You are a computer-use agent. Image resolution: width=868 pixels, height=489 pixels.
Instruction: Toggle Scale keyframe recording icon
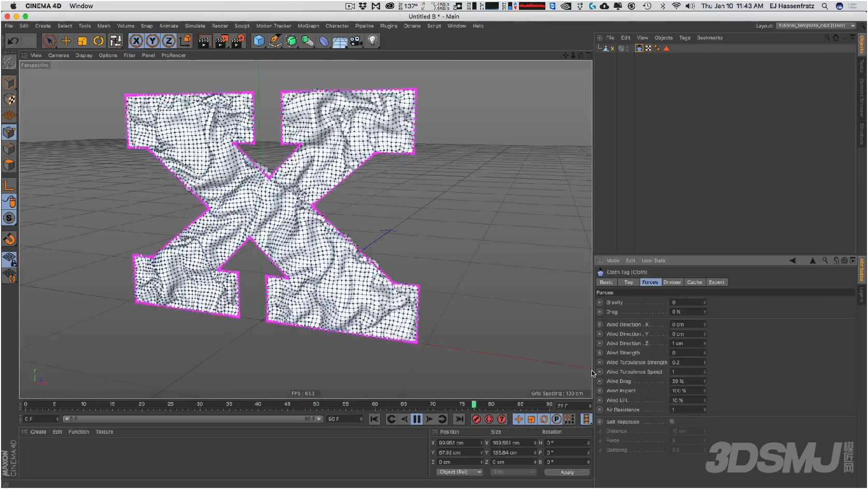click(531, 419)
